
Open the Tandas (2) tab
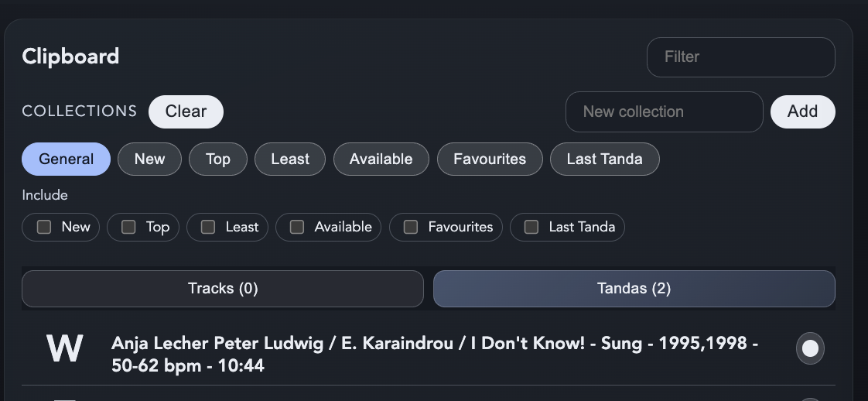click(634, 289)
